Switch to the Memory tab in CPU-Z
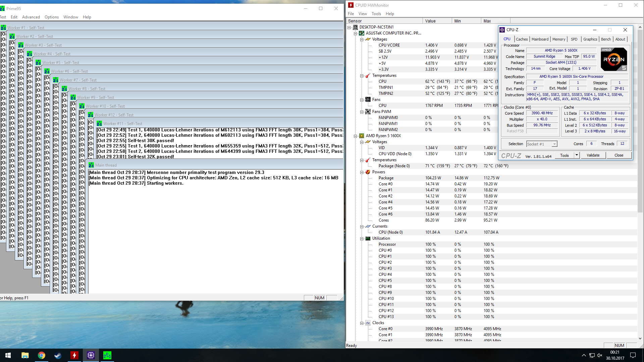This screenshot has width=644, height=362. (558, 39)
